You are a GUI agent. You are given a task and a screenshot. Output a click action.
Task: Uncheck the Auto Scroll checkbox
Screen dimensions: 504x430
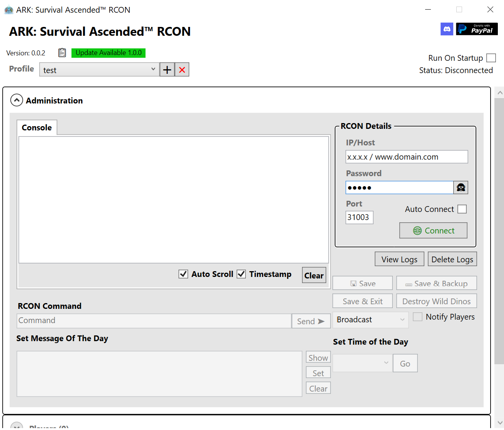tap(184, 274)
